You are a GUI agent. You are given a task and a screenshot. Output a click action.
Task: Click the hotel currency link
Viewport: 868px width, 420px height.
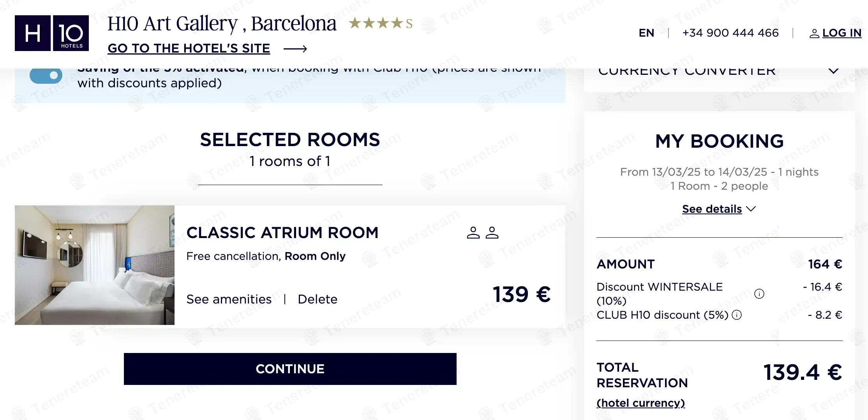pyautogui.click(x=640, y=403)
